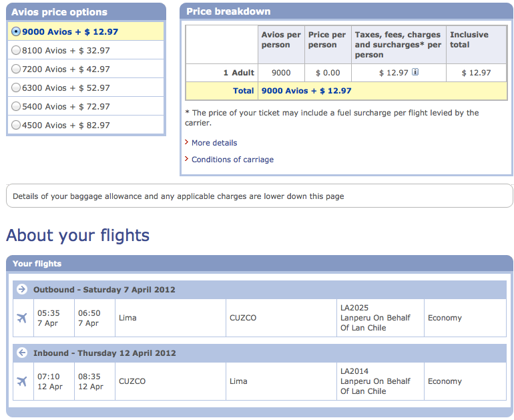Select 9000 Avios + $12.97 option

point(16,31)
